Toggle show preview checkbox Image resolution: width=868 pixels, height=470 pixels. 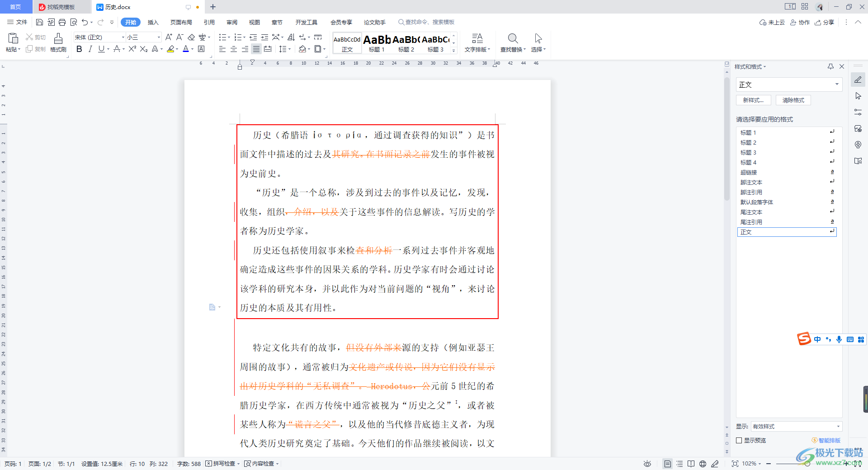[739, 440]
